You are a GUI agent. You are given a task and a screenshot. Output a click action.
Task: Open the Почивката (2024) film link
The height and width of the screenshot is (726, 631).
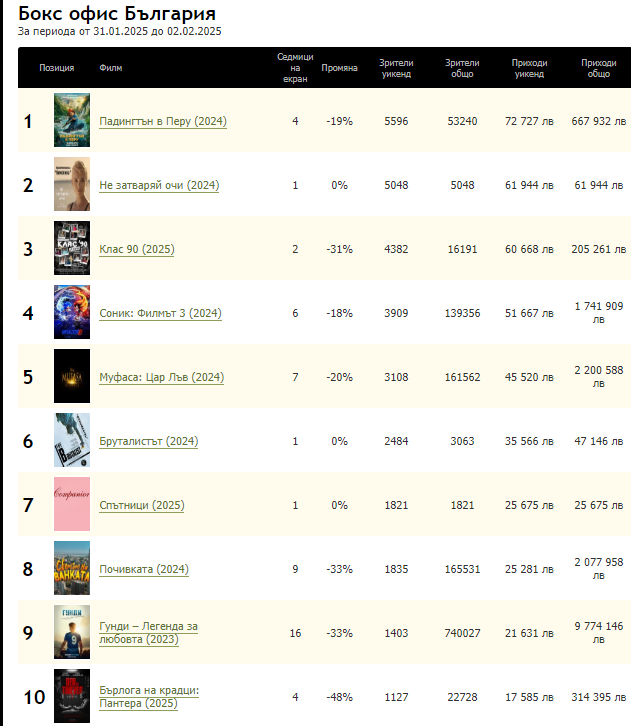coord(144,570)
